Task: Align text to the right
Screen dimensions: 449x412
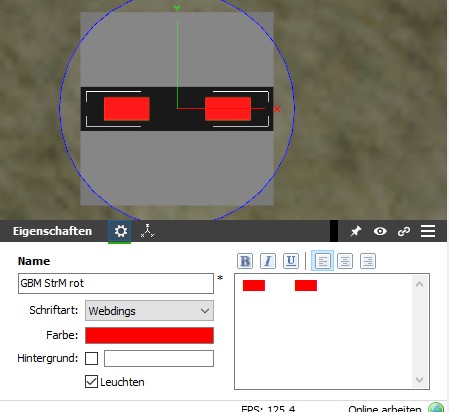Action: (x=368, y=261)
